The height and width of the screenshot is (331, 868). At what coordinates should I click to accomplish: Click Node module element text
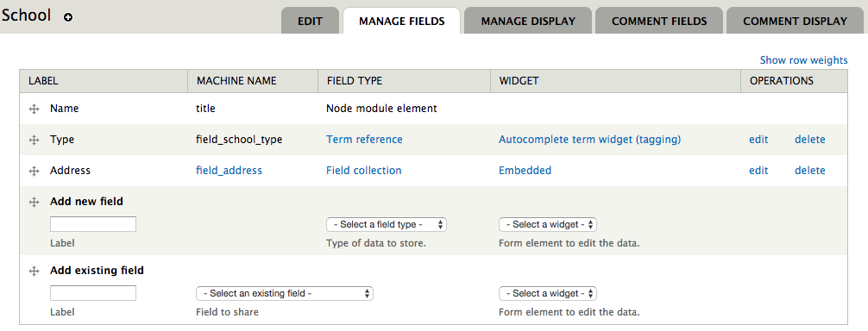tap(381, 109)
